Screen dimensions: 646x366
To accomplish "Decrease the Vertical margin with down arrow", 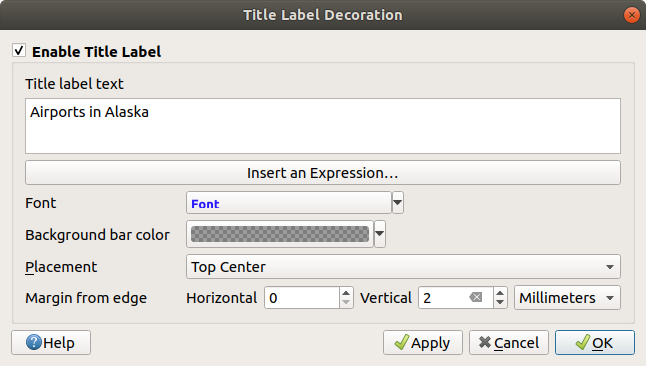I will point(500,303).
